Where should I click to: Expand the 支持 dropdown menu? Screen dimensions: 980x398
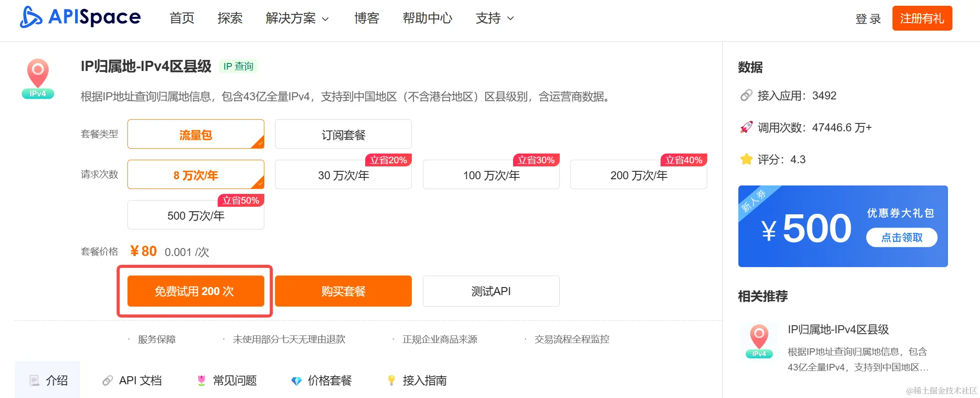click(495, 18)
